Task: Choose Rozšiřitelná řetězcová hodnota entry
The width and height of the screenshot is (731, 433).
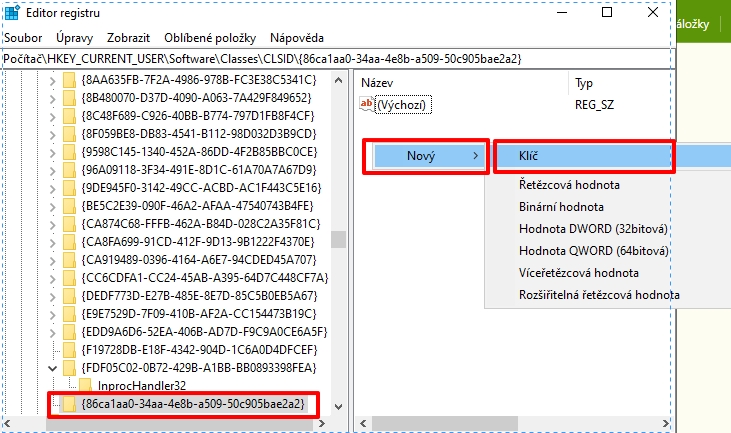Action: (599, 295)
